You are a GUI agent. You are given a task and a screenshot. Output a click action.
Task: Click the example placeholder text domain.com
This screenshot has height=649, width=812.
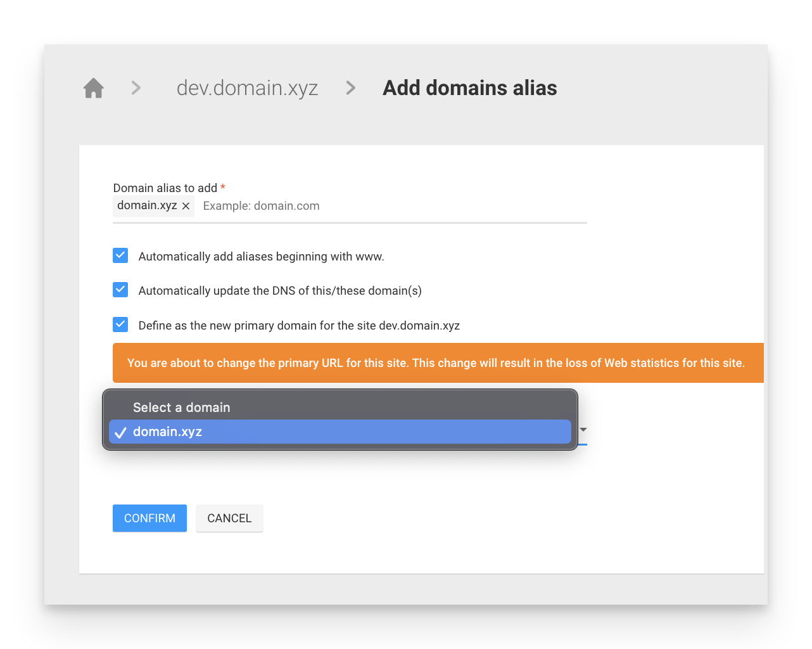tap(261, 205)
